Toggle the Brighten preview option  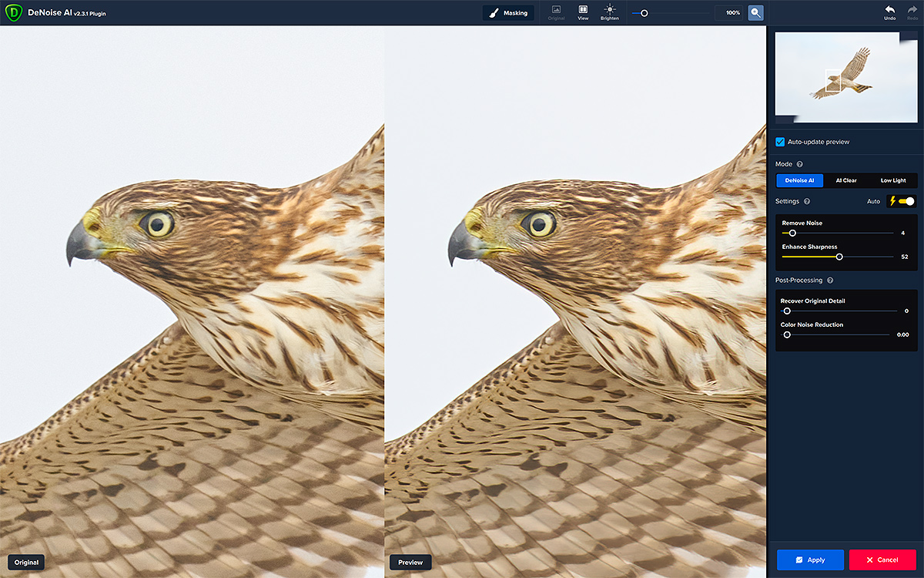coord(610,12)
